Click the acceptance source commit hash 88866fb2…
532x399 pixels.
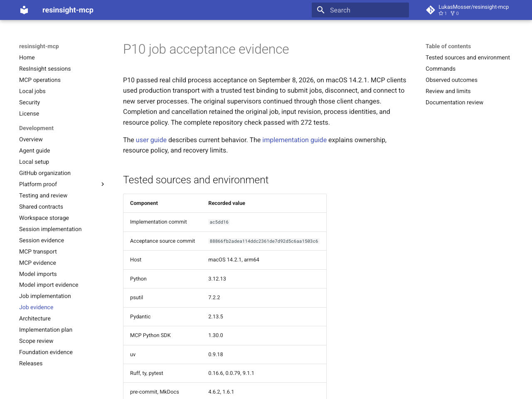coord(264,241)
